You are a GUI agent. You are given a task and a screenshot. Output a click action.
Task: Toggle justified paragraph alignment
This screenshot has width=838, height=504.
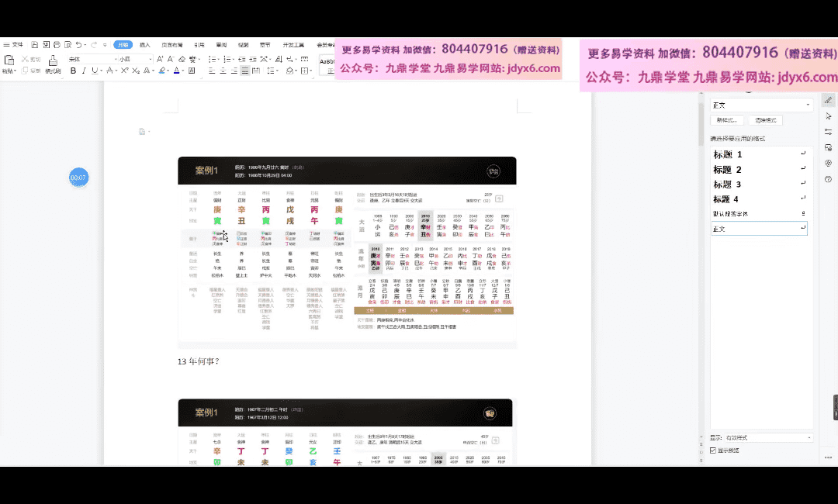point(245,71)
